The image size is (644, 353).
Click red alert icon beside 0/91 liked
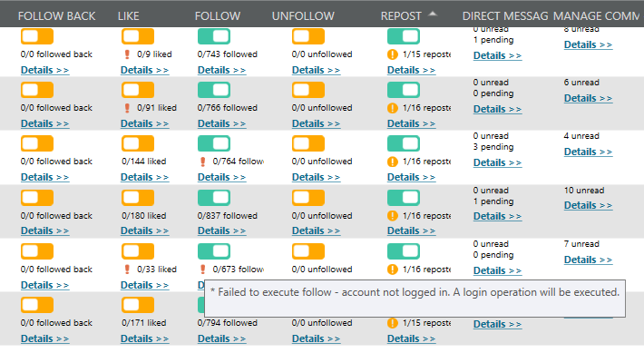(127, 108)
